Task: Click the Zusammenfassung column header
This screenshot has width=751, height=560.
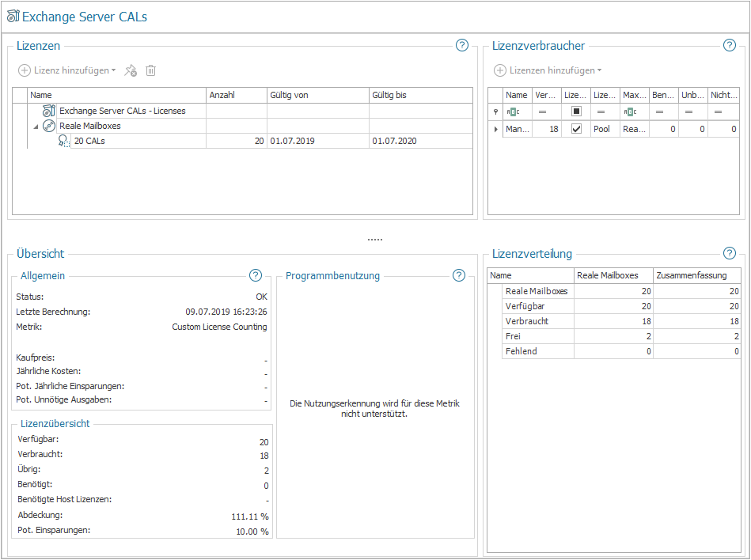Action: click(697, 275)
